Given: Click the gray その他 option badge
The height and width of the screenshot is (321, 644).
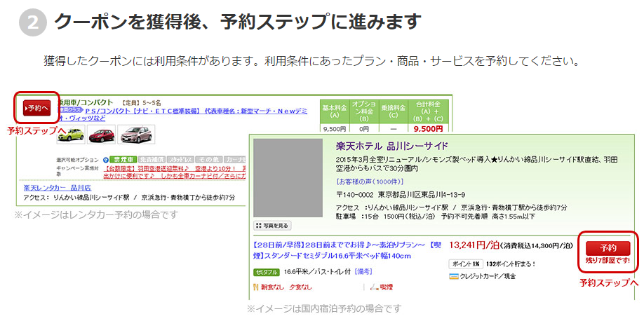Looking at the screenshot, I should (x=208, y=160).
